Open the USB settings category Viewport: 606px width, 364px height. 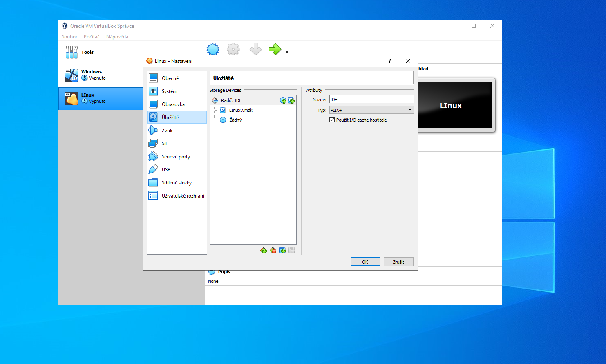point(177,170)
